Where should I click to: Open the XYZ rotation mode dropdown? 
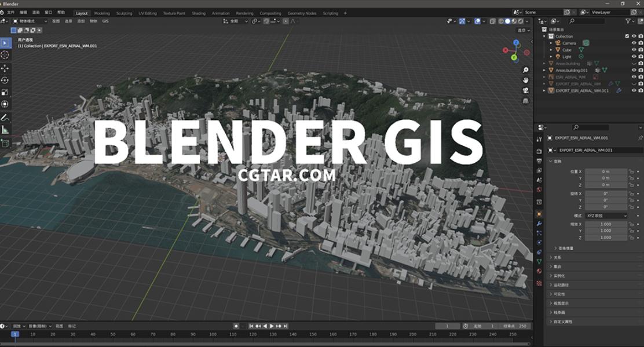606,215
